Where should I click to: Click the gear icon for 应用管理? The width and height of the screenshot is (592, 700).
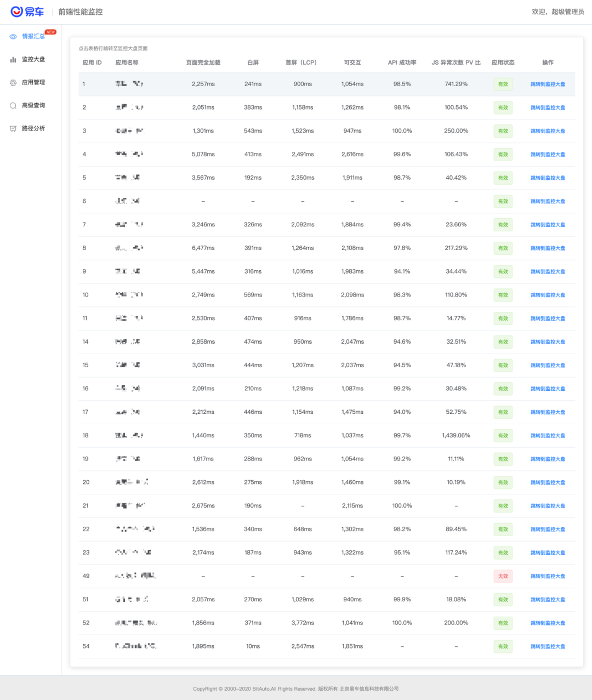coord(13,83)
